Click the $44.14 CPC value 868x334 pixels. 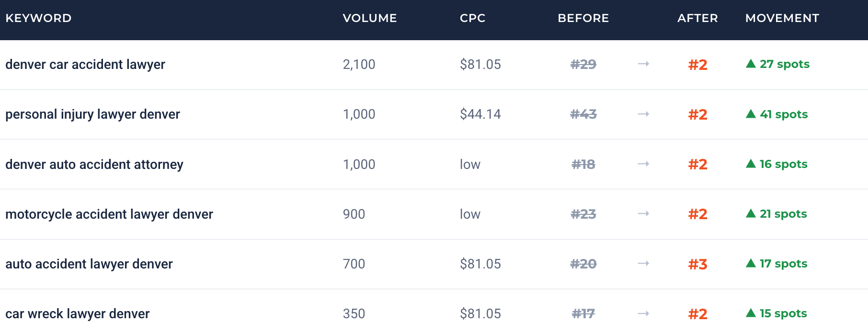click(x=480, y=114)
